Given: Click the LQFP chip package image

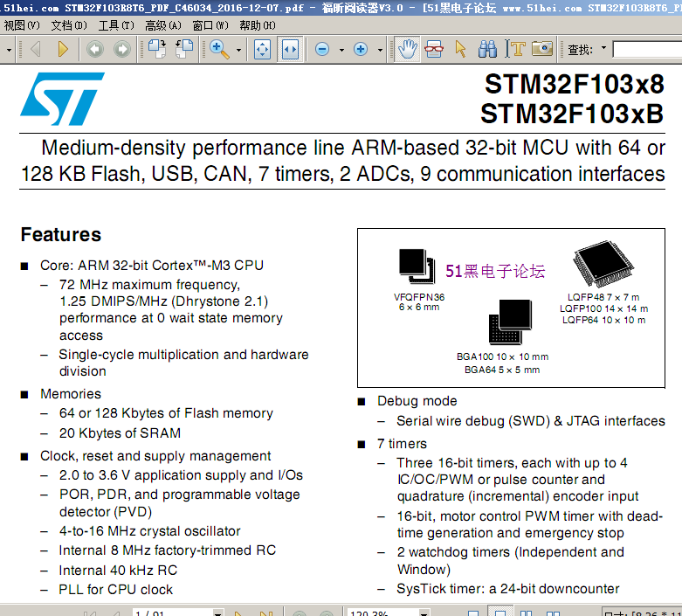Looking at the screenshot, I should [x=603, y=263].
